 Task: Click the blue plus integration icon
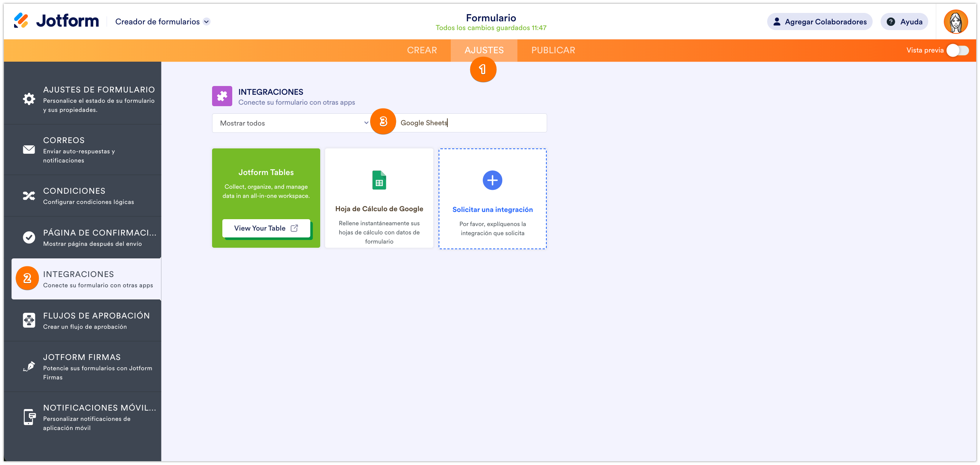tap(492, 180)
